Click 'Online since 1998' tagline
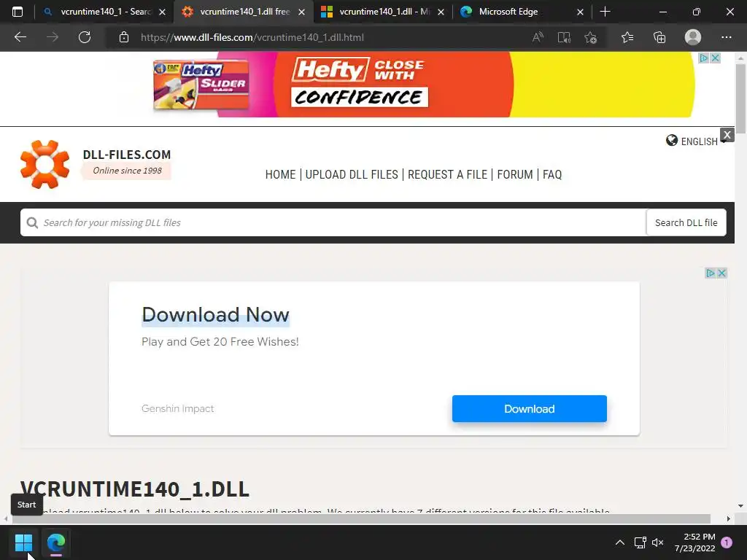The height and width of the screenshot is (560, 747). [x=127, y=171]
